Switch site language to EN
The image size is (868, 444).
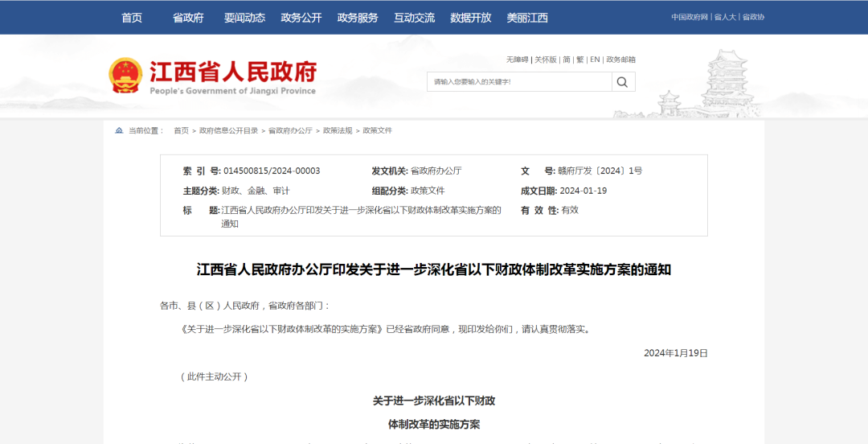[x=595, y=60]
